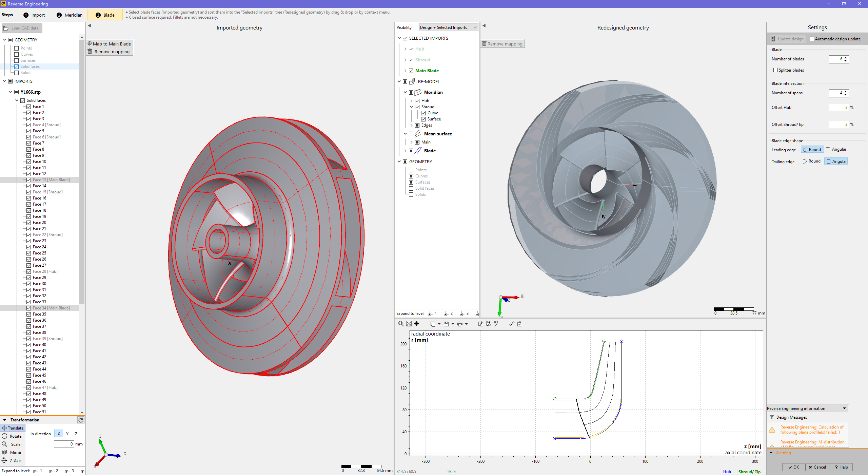Click the measure distance icon
The width and height of the screenshot is (868, 475).
[x=512, y=324]
